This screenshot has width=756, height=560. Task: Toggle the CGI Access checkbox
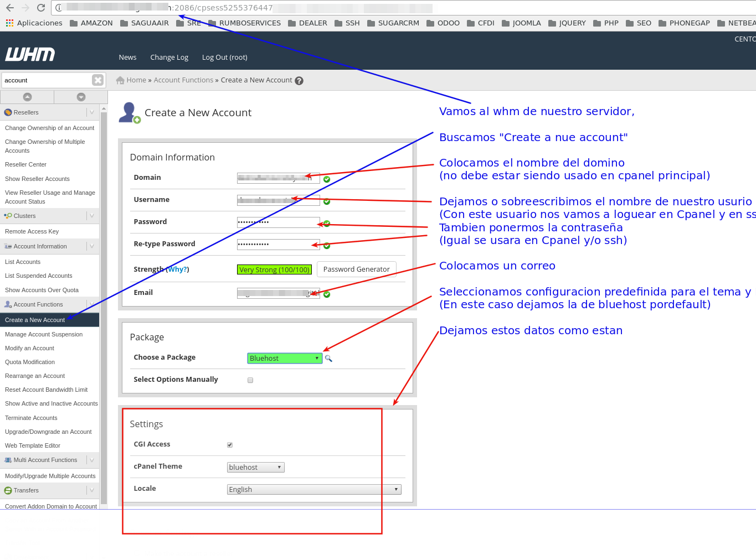230,445
